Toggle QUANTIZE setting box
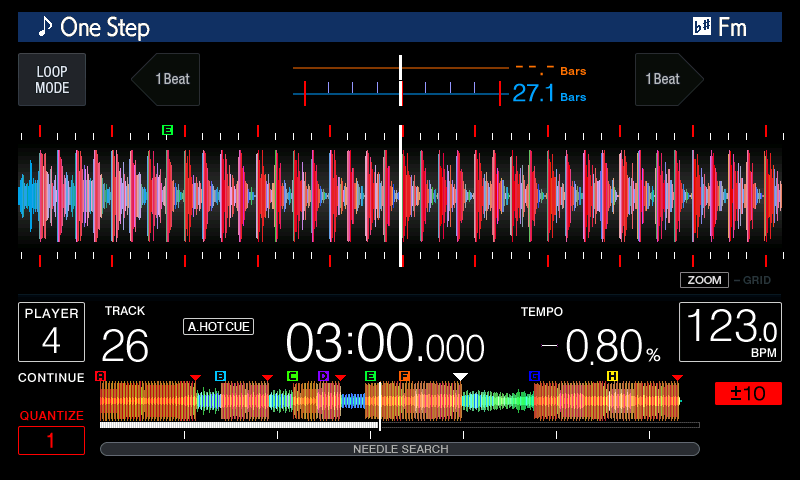The width and height of the screenshot is (800, 480). coord(51,440)
